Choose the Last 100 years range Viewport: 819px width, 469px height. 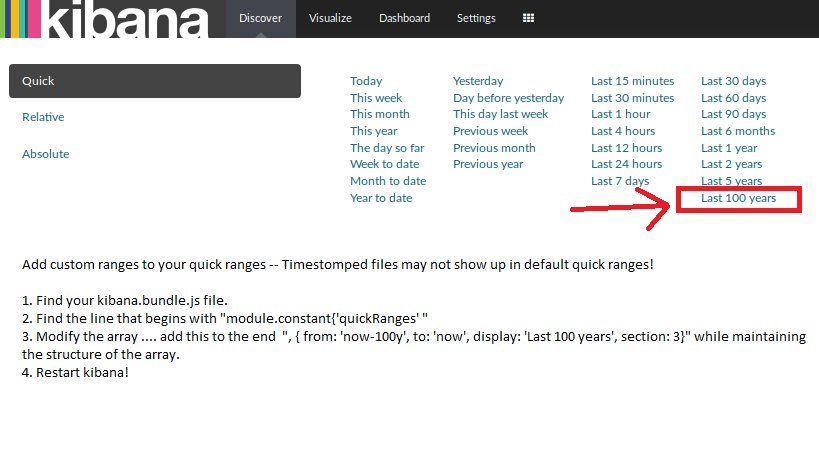[739, 198]
